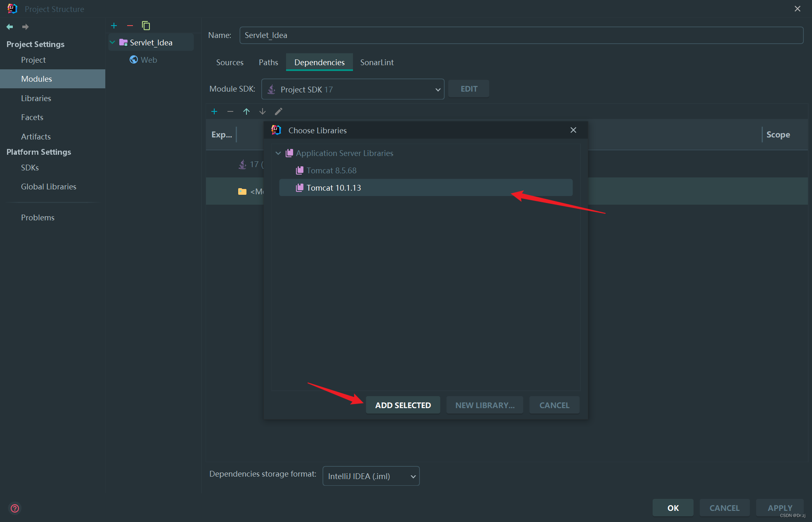Close the Choose Libraries dialog
812x522 pixels.
(x=573, y=130)
